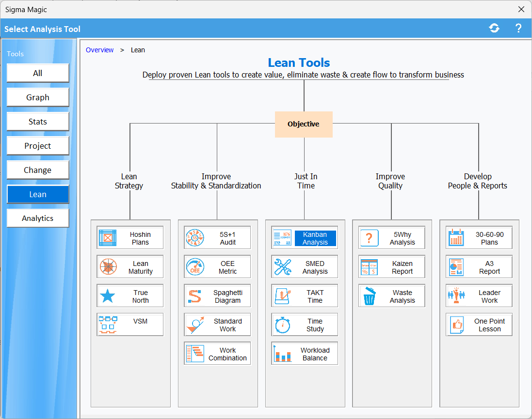Launch the 30-60-90 Plans calendar icon
Image resolution: width=532 pixels, height=419 pixels.
pos(457,238)
